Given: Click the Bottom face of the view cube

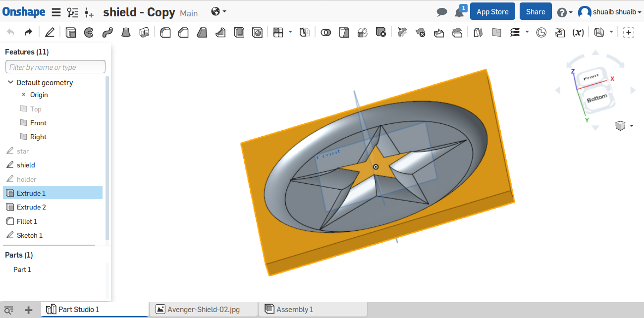Looking at the screenshot, I should pos(596,99).
